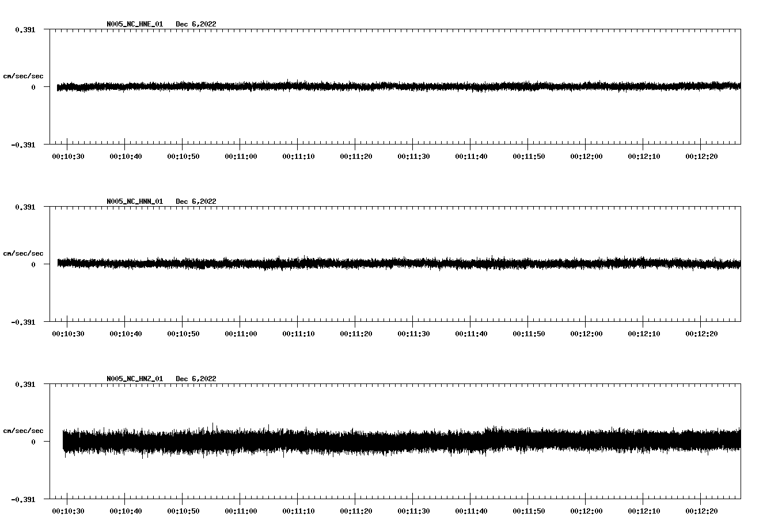Viewport: 782px width, 532px height.
Task: Click the 00:12:20 time label under HNE plot
Action: point(701,157)
